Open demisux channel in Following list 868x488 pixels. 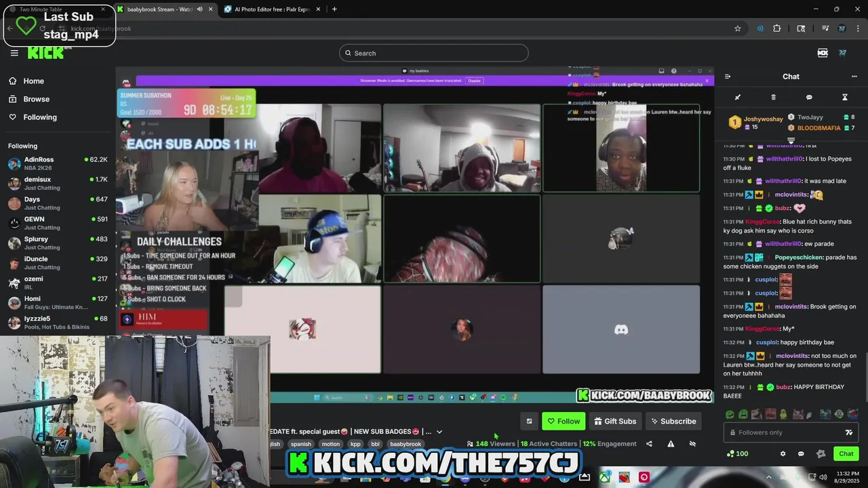pyautogui.click(x=58, y=184)
